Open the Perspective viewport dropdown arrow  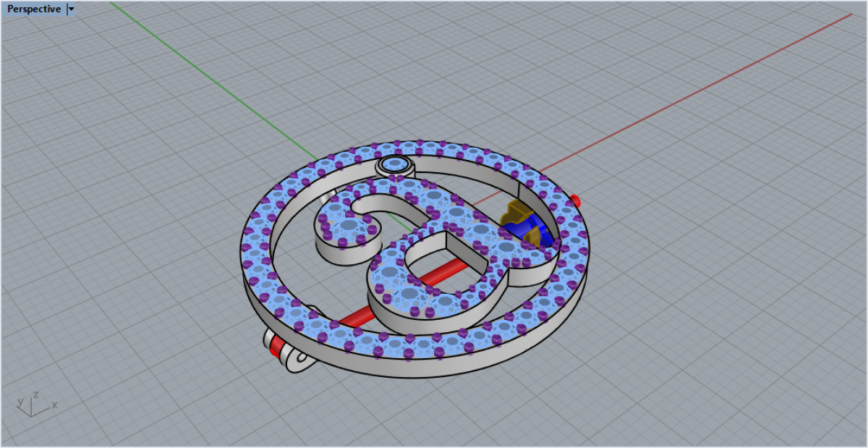point(71,9)
